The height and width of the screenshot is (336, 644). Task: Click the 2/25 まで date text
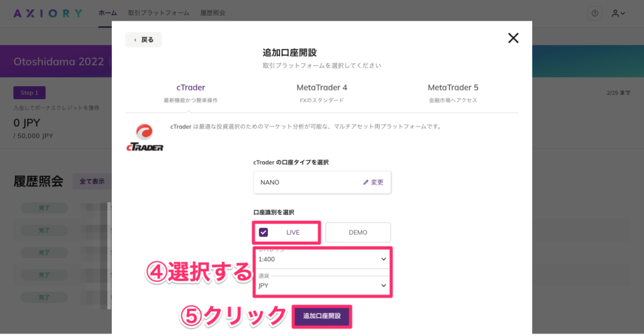coord(619,93)
